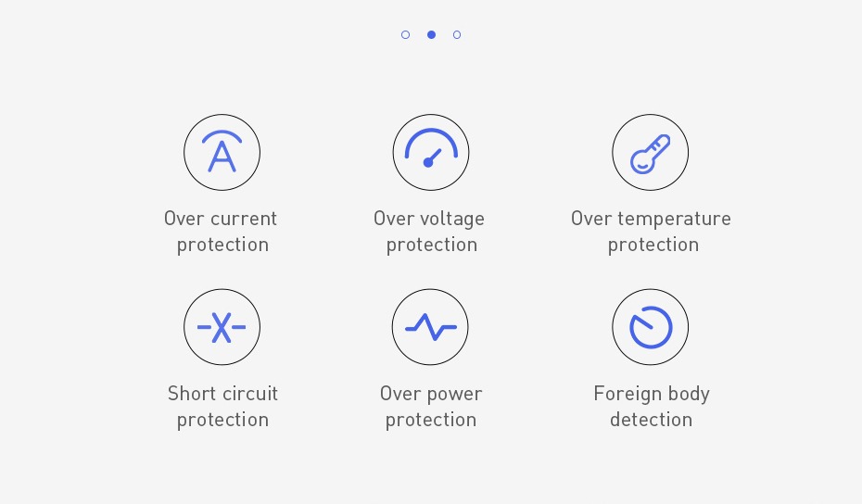862x504 pixels.
Task: Click the 'Over voltage' text line
Action: 429,219
